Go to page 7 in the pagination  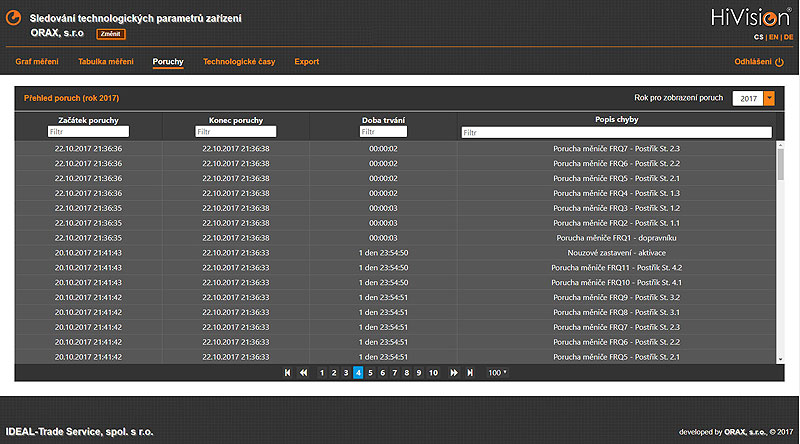[394, 373]
